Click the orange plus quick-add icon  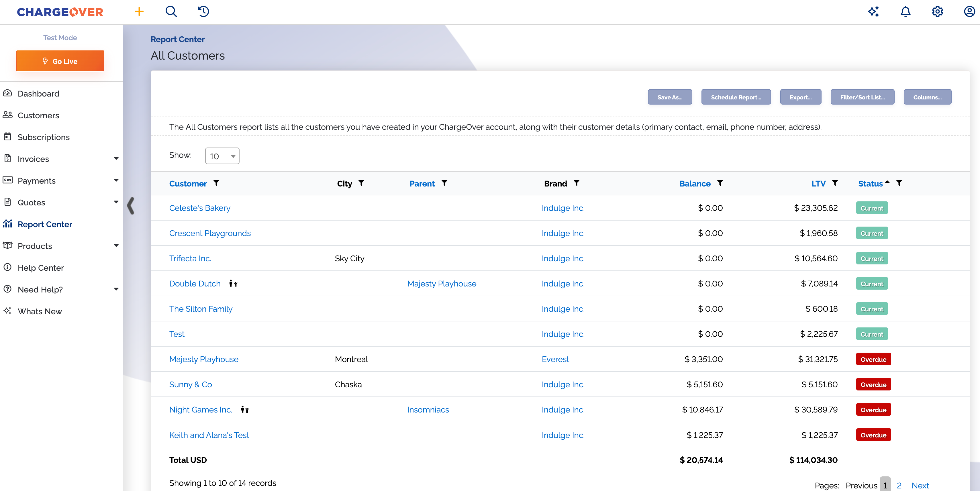coord(139,11)
